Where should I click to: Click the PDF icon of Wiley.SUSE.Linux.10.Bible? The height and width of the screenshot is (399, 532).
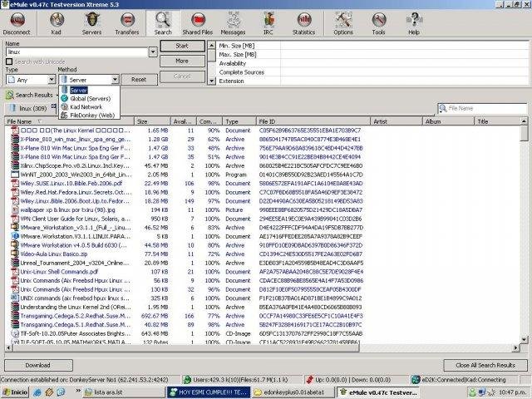click(15, 183)
